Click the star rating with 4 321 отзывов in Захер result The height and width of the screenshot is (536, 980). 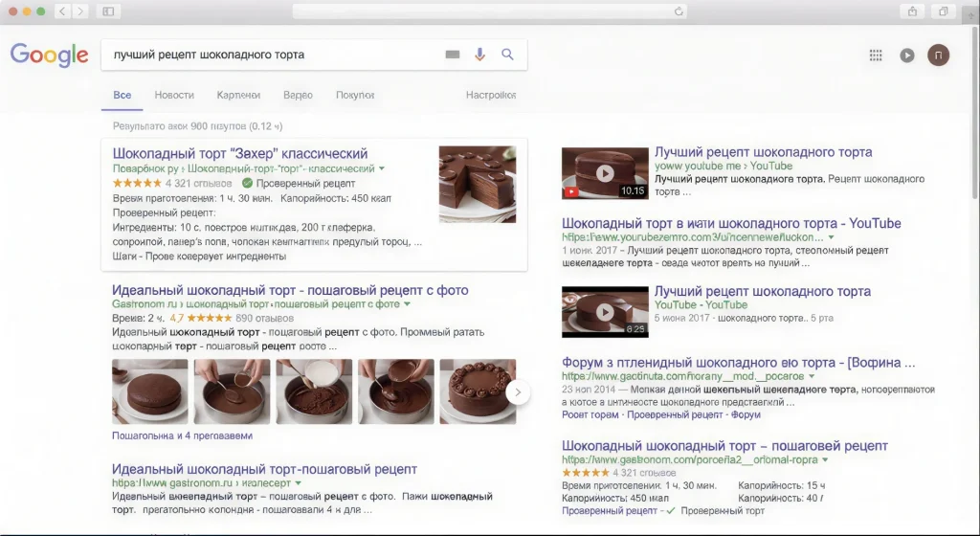[x=137, y=183]
